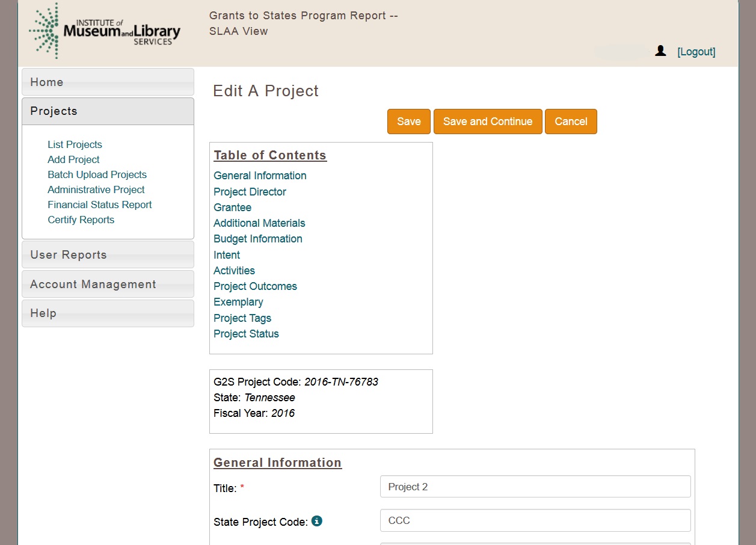Jump to the Intent section
Viewport: 756px width, 545px height.
[x=227, y=255]
